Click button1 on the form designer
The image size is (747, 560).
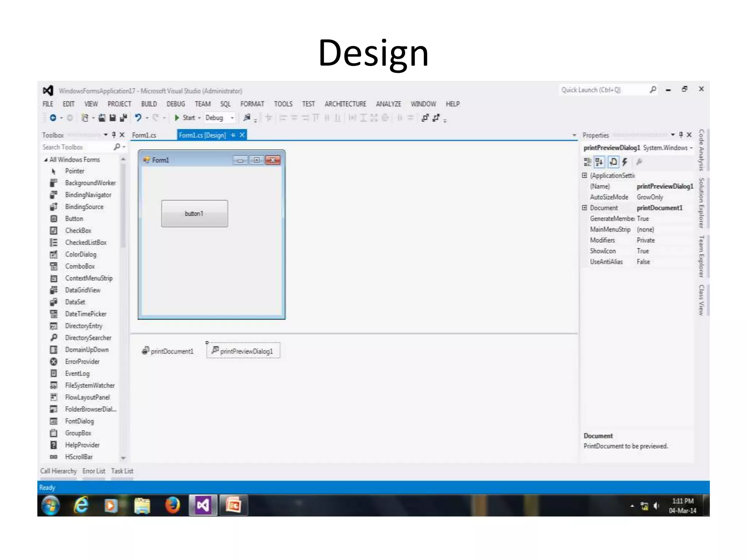click(x=194, y=214)
